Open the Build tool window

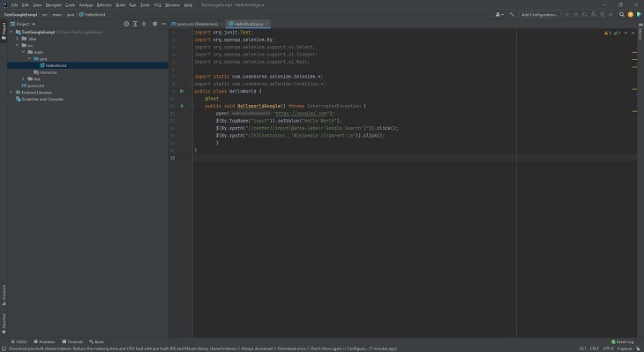[96, 341]
